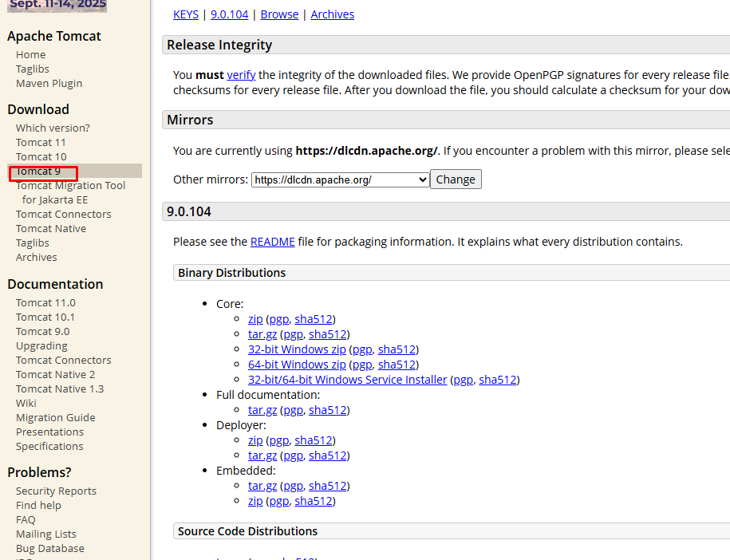730x560 pixels.
Task: Open Bug Database sidebar link
Action: pos(49,550)
